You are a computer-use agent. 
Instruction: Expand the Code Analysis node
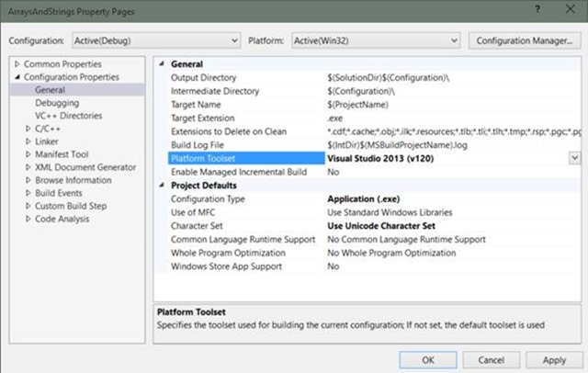(x=28, y=219)
